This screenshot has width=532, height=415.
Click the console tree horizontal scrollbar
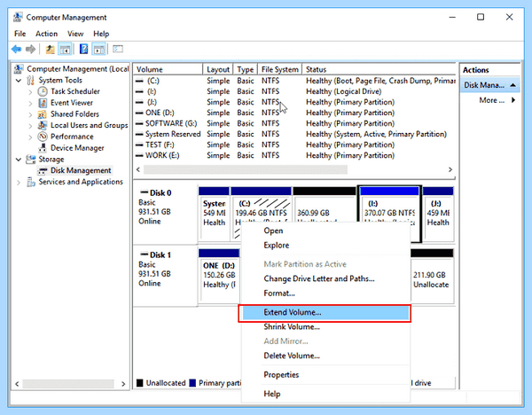tap(68, 384)
